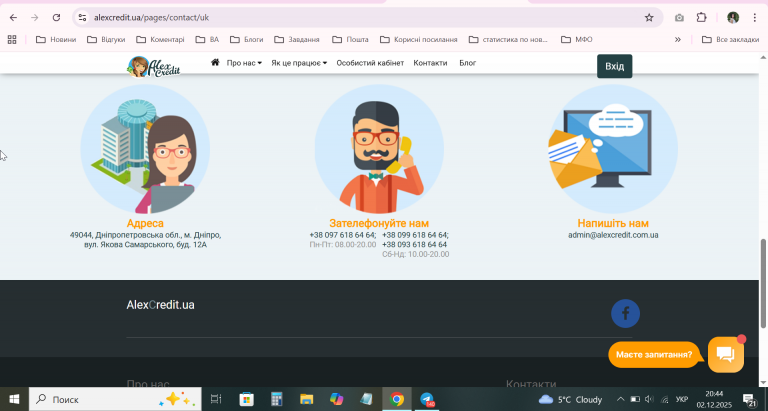Expand the Як це працює dropdown menu
768x411 pixels.
[299, 63]
